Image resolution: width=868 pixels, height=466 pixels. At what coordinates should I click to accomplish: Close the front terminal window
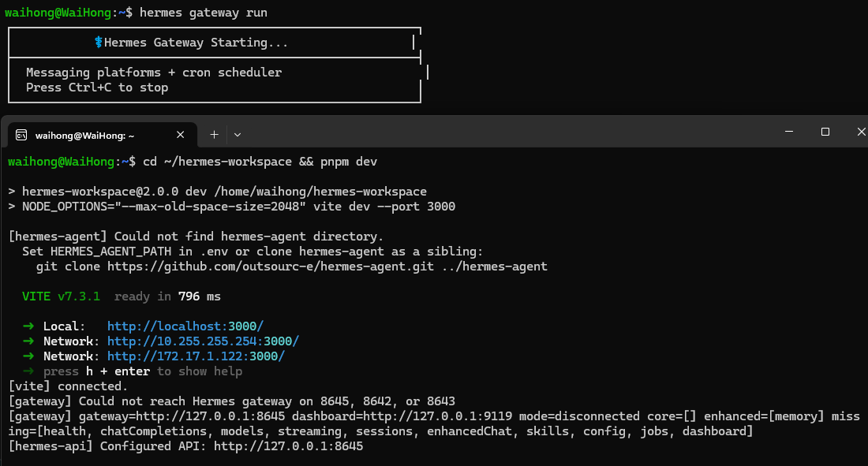point(861,132)
